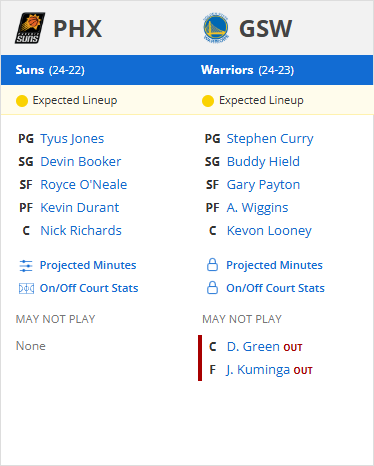The height and width of the screenshot is (466, 374).
Task: Select Kevin Durant in Suns lineup
Action: coord(80,208)
